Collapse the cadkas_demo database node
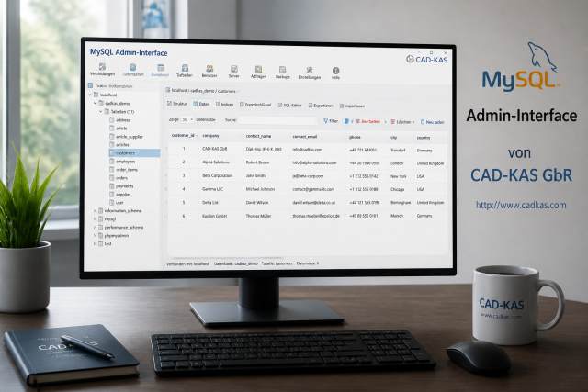This screenshot has width=588, height=392. point(96,103)
